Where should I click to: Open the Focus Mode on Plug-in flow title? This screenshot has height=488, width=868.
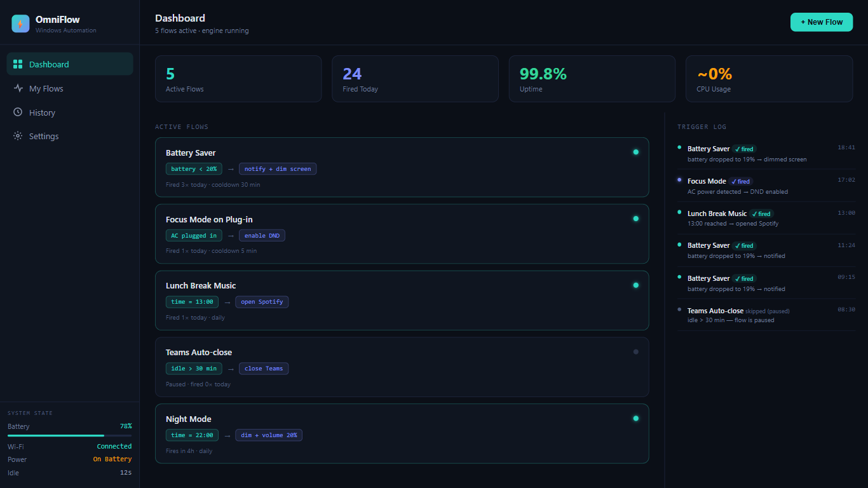point(209,219)
